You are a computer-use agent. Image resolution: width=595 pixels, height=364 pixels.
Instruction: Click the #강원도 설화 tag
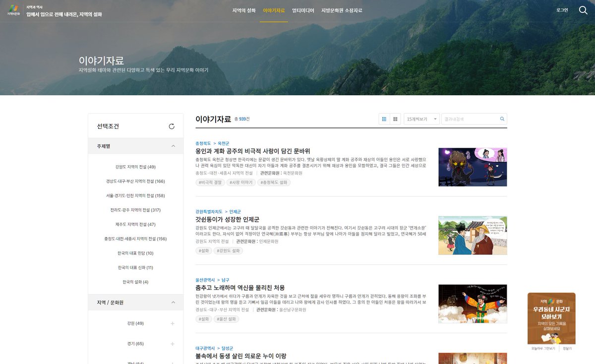(x=228, y=251)
